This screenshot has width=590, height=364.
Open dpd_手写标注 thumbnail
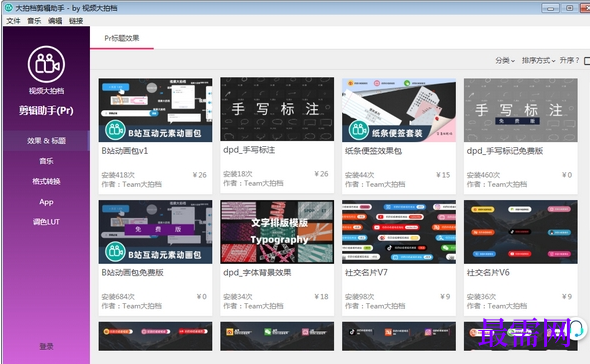tap(277, 109)
